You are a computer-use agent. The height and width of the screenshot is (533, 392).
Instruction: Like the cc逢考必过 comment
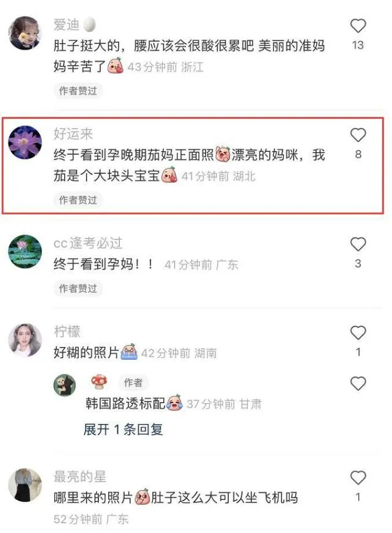pyautogui.click(x=358, y=244)
